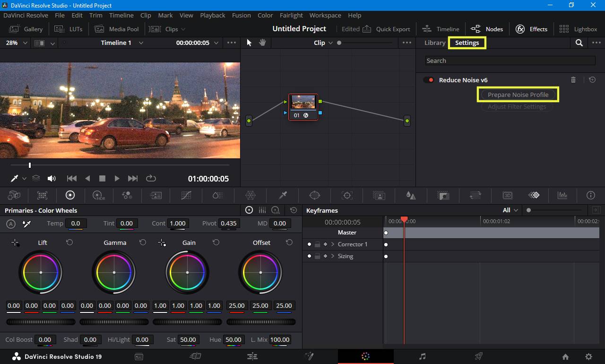Reset the Gamma color wheel
605x364 pixels.
pos(143,243)
